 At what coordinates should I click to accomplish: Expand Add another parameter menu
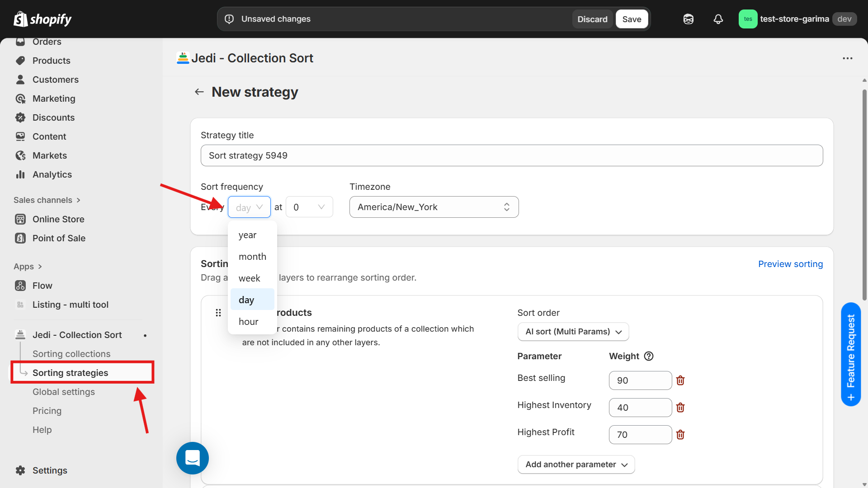[576, 465]
